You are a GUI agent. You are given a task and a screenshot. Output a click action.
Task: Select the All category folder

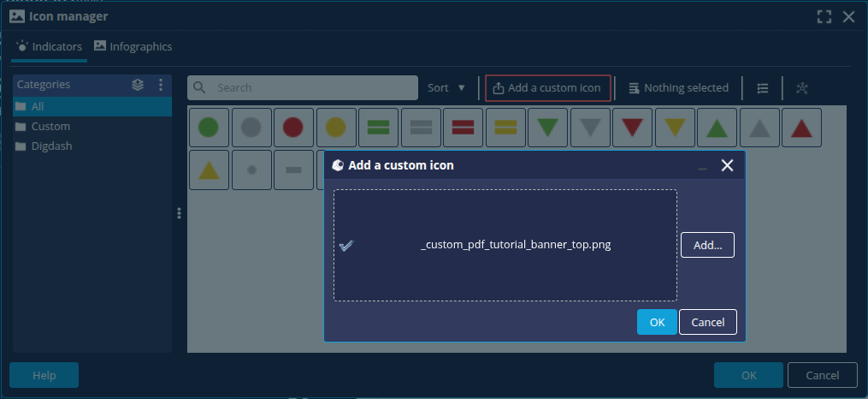tap(92, 106)
